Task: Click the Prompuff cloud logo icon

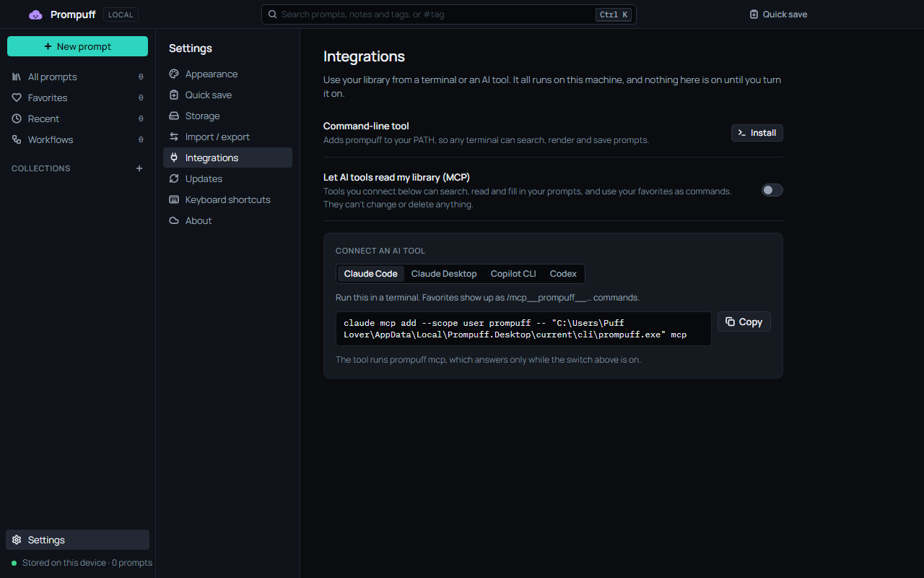Action: pyautogui.click(x=35, y=14)
